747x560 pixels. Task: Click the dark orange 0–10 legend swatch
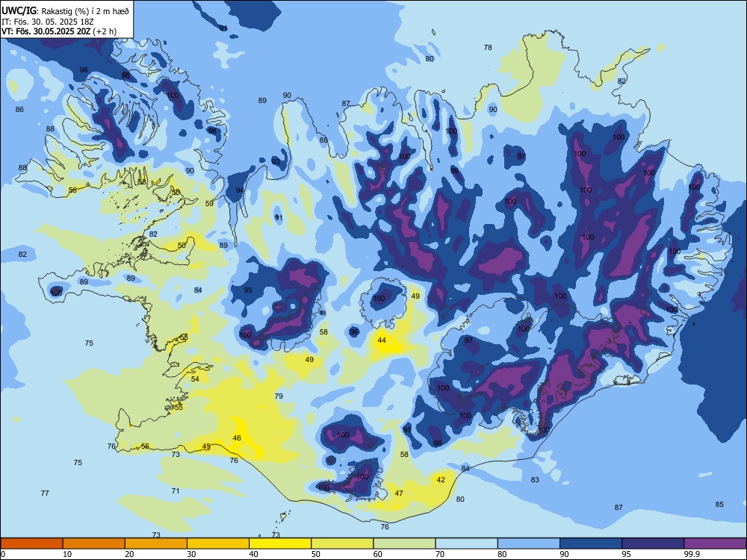tap(31, 544)
